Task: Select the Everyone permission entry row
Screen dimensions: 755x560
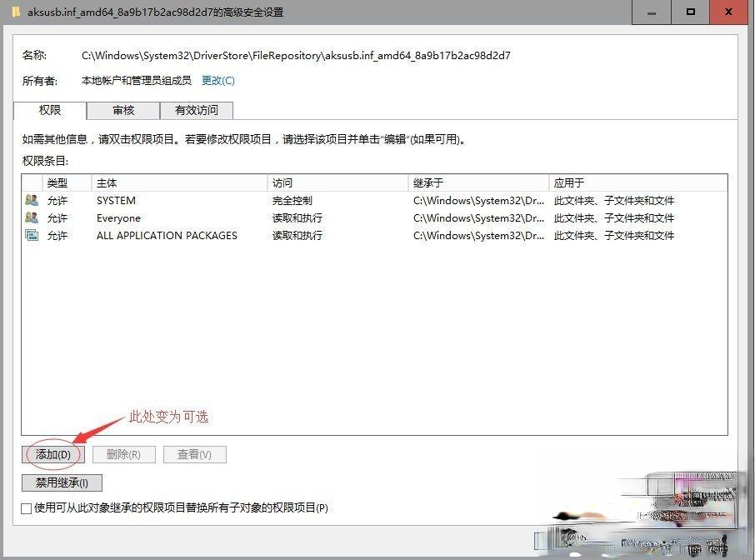Action: click(x=250, y=217)
